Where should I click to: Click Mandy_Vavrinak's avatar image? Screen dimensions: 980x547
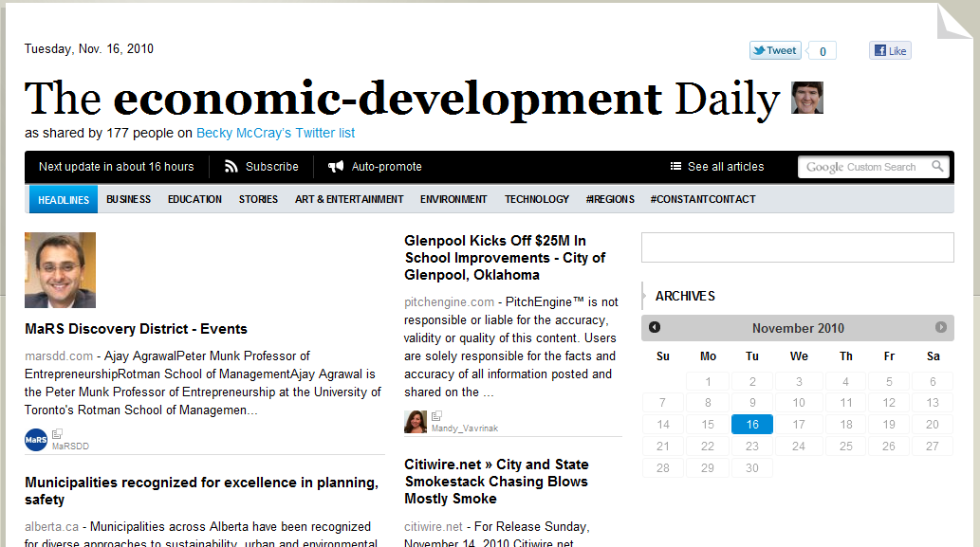click(416, 422)
